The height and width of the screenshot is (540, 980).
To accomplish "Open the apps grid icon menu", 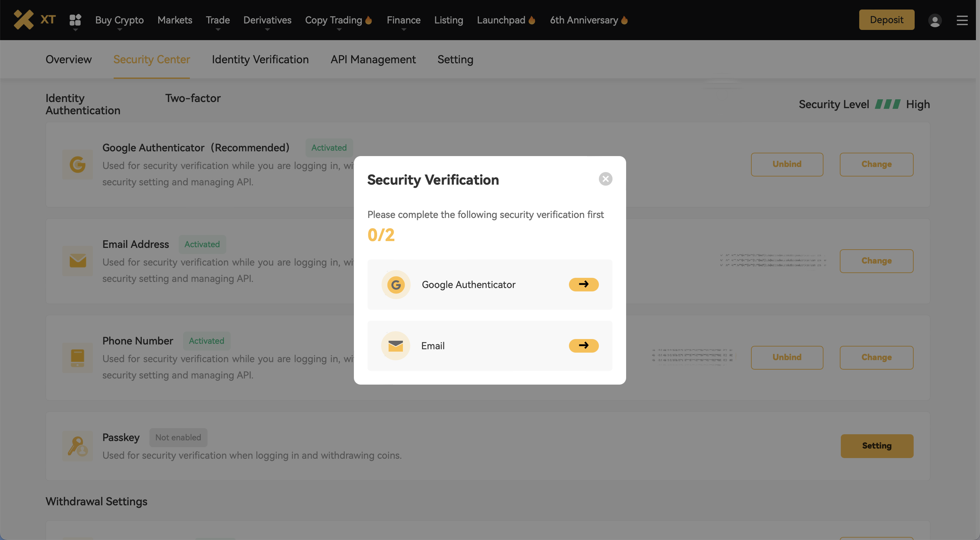I will coord(75,20).
